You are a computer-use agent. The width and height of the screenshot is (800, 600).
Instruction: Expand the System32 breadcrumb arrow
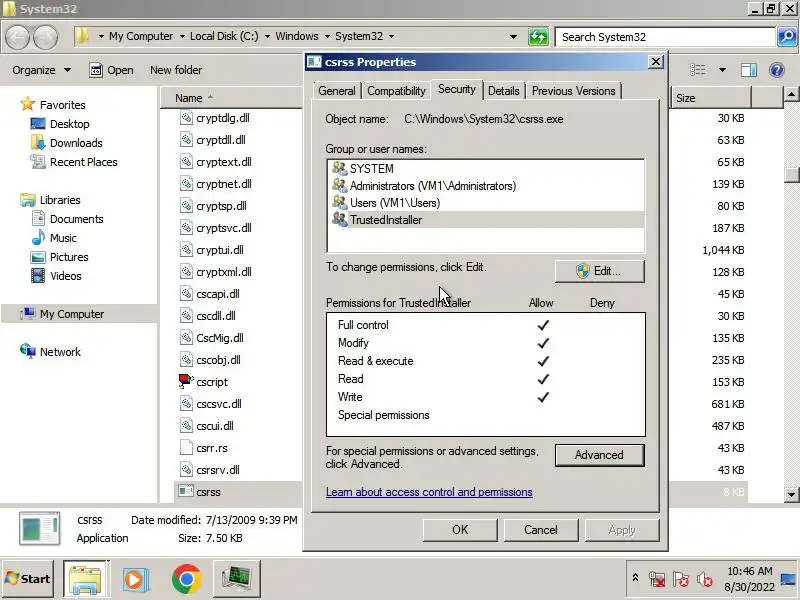coord(391,36)
